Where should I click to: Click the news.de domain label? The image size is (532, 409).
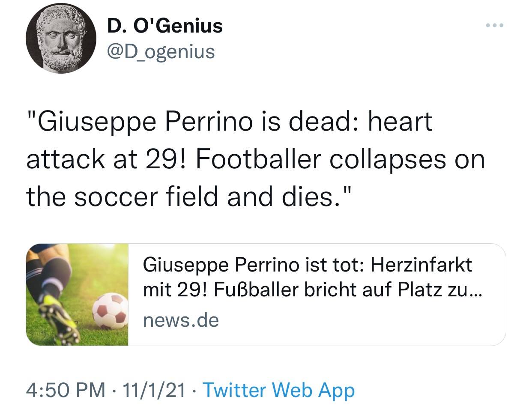[x=181, y=320]
